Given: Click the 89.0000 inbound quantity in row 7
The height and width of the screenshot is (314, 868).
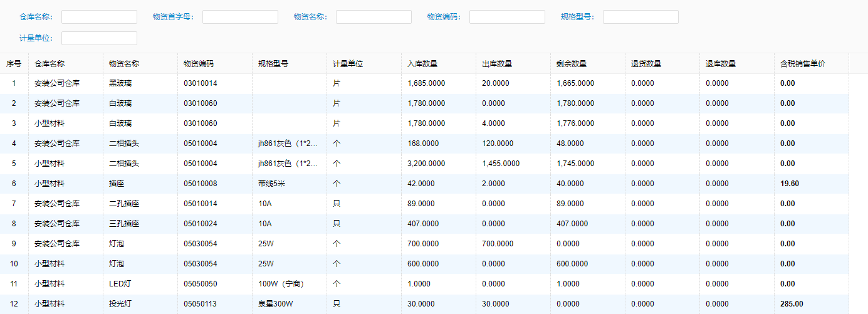Looking at the screenshot, I should (421, 204).
